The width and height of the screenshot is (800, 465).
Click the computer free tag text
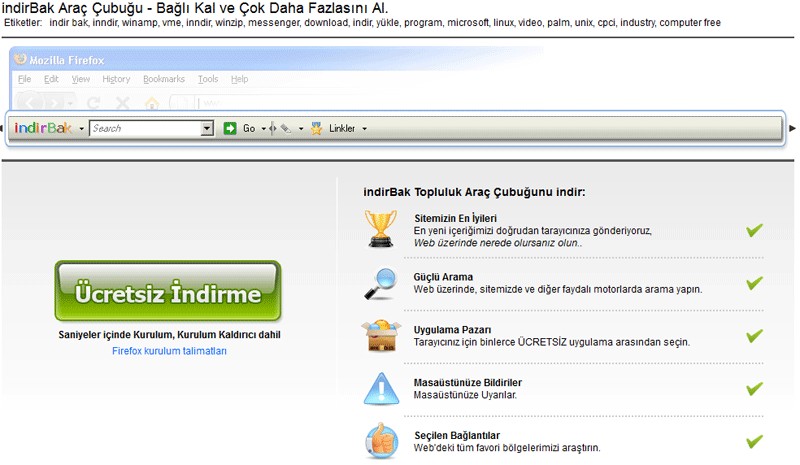tap(690, 23)
